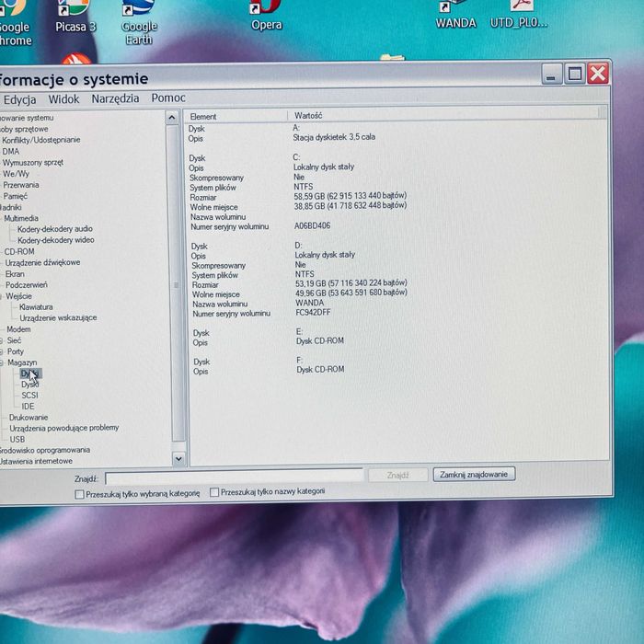
Task: Open the Narzędzia menu
Action: (115, 98)
